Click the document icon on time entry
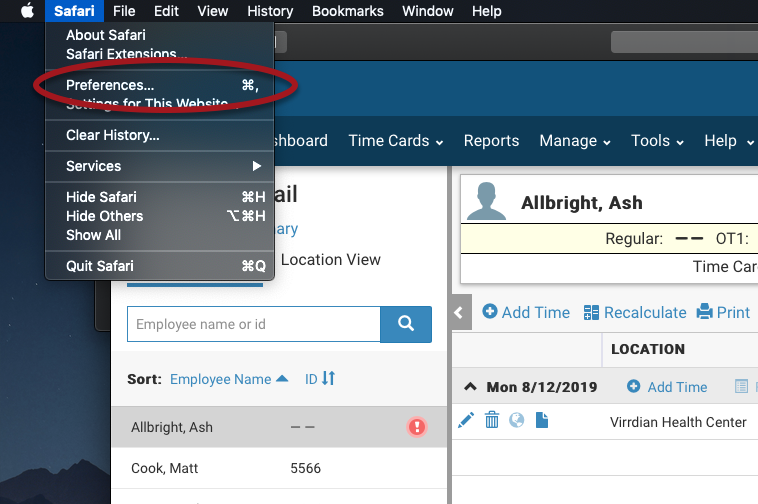 tap(542, 420)
